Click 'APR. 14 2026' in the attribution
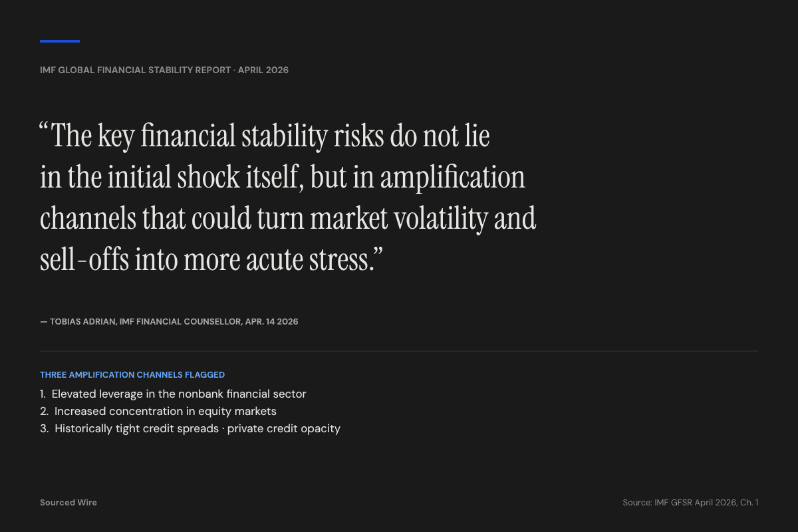This screenshot has height=532, width=798. coord(272,321)
